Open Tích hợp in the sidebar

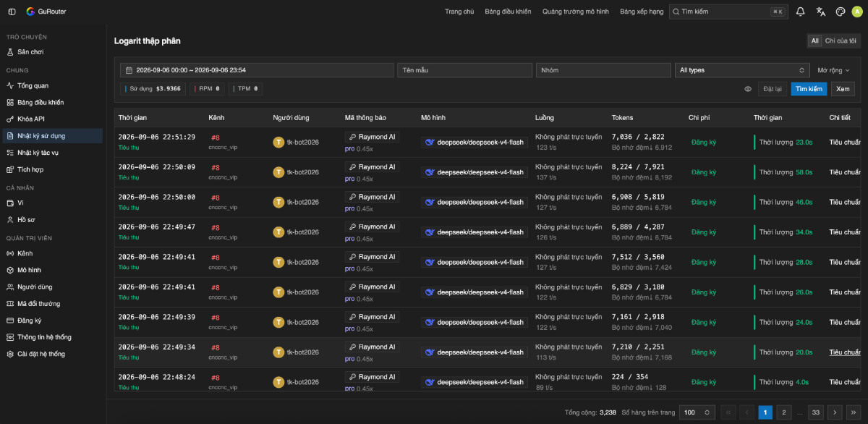[x=51, y=169]
